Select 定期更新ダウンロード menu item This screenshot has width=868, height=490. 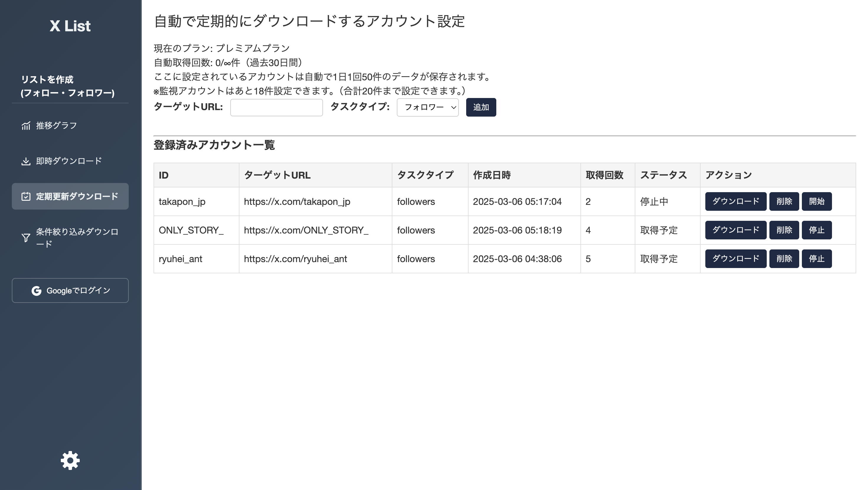tap(70, 197)
